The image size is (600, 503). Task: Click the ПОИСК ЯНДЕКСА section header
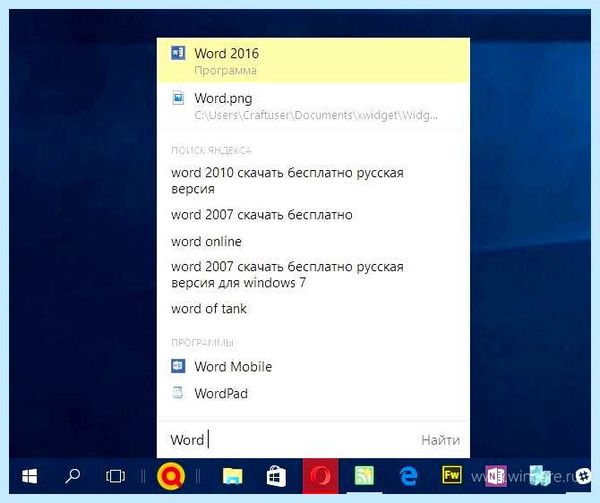[x=211, y=150]
